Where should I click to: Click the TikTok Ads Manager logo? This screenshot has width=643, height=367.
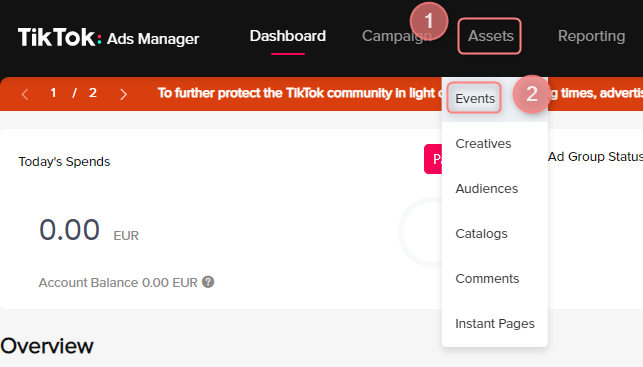coord(108,37)
